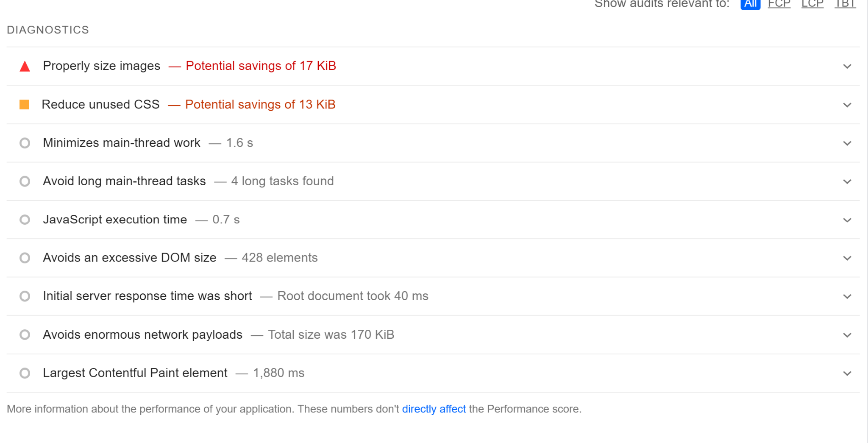868x443 pixels.
Task: Click gray circle icon for Largest Contentful Paint element
Action: pyautogui.click(x=25, y=373)
